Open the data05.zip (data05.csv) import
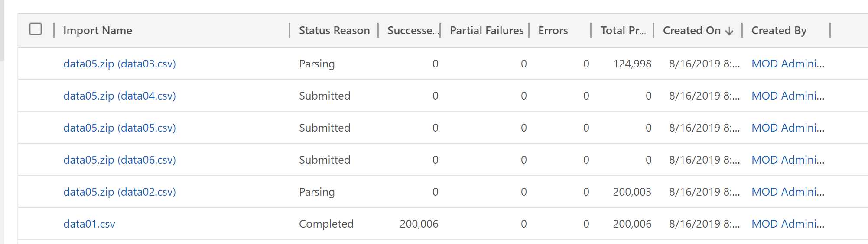Viewport: 868px width, 244px height. click(x=120, y=128)
